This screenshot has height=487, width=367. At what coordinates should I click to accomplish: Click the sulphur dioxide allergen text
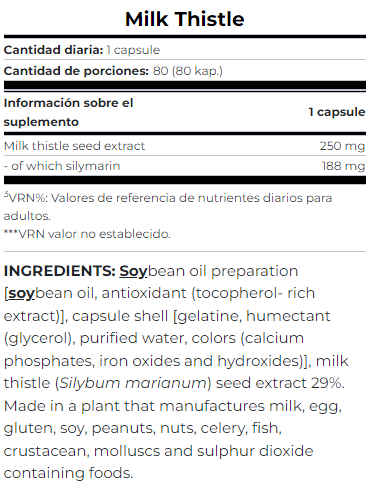pos(255,451)
